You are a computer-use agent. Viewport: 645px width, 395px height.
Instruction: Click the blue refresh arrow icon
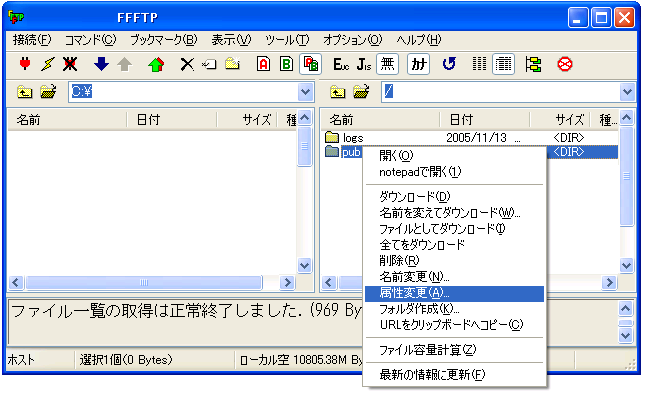[x=449, y=64]
